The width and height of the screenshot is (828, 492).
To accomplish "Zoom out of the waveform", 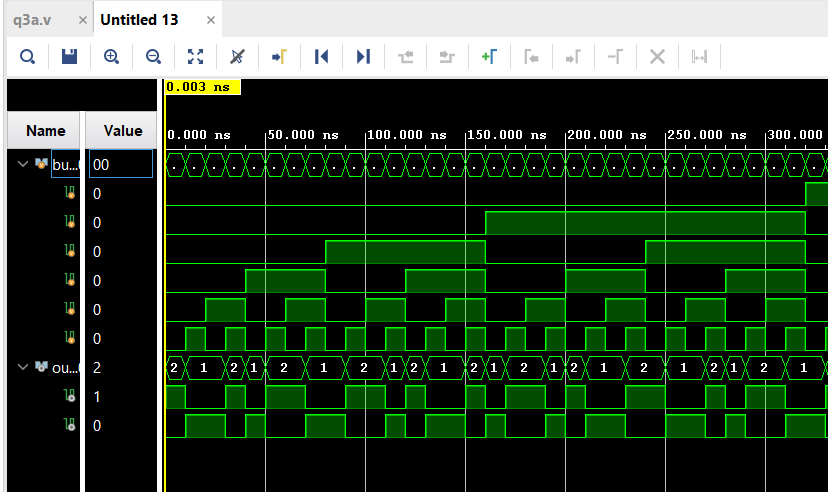I will (x=153, y=57).
